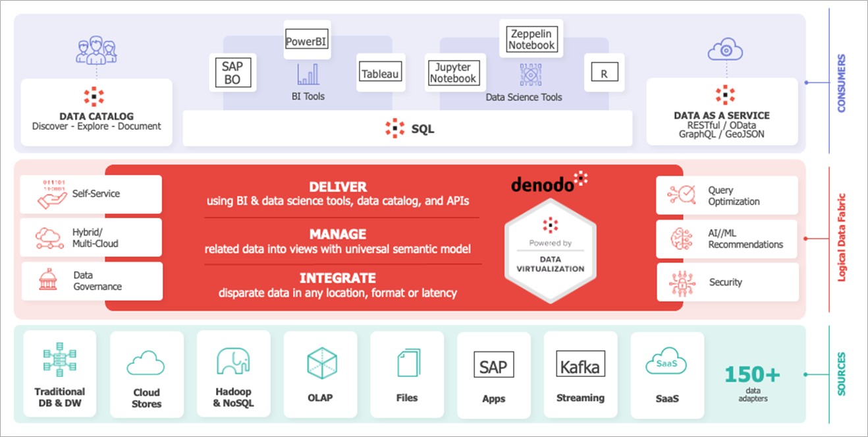
Task: Click the Query Optimization icon
Action: tap(682, 195)
